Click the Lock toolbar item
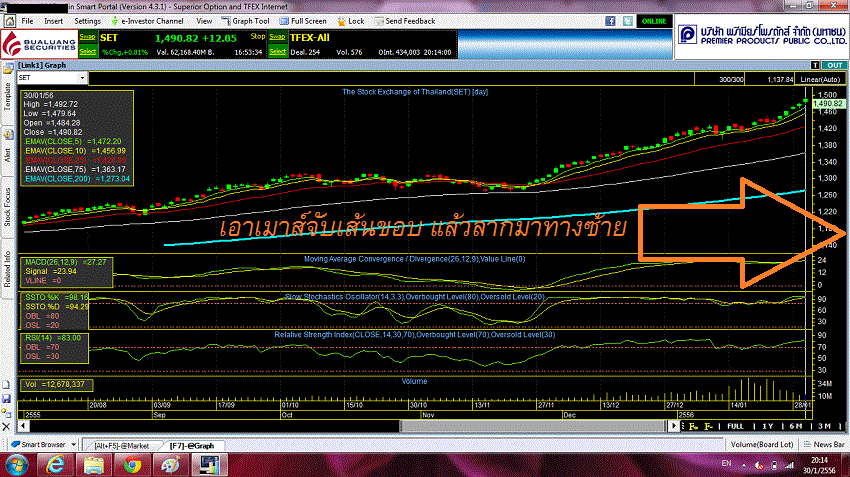Image resolution: width=850 pixels, height=477 pixels. tap(351, 21)
